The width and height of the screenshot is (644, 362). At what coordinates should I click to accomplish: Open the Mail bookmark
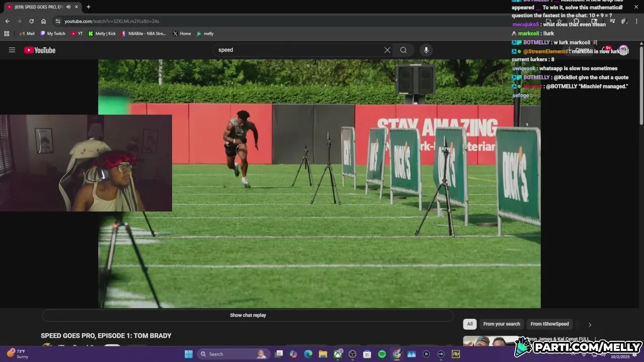(27, 34)
